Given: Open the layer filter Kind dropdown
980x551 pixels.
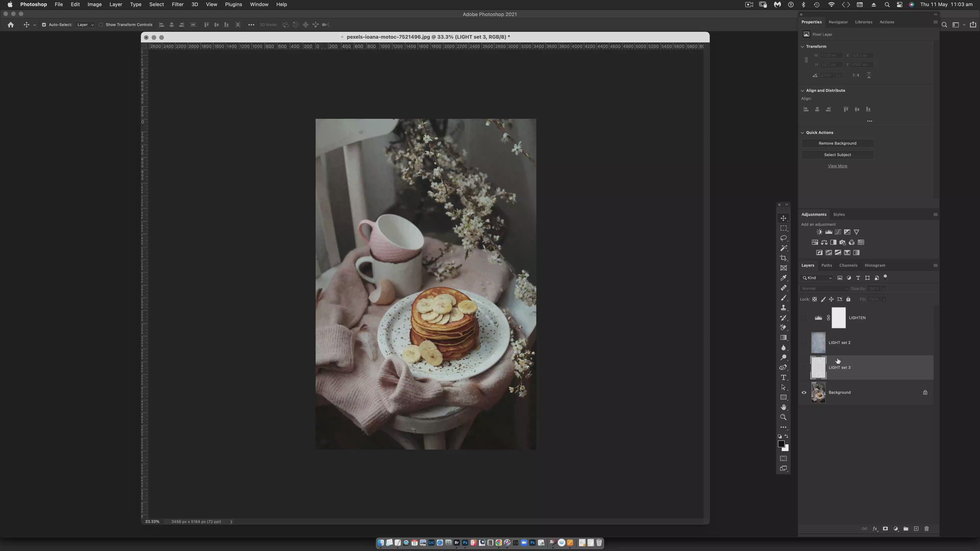Looking at the screenshot, I should pos(817,278).
